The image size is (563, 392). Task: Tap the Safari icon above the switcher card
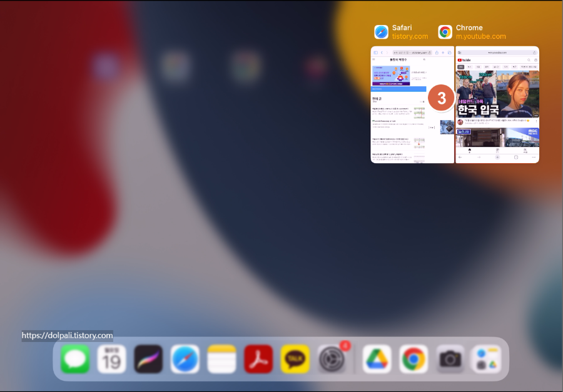[382, 32]
